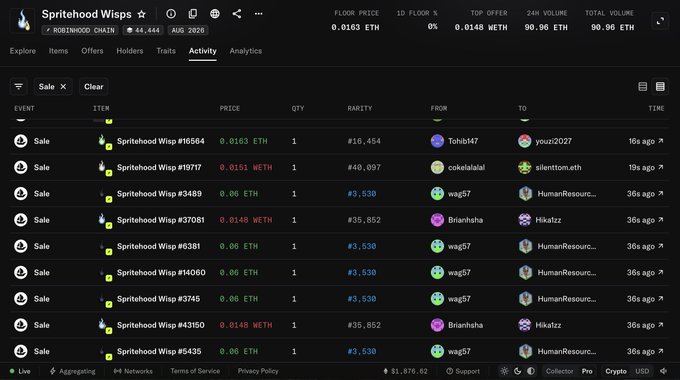The height and width of the screenshot is (380, 680).
Task: View Brianhsha profile on Wisp #37081 row
Action: [x=457, y=220]
